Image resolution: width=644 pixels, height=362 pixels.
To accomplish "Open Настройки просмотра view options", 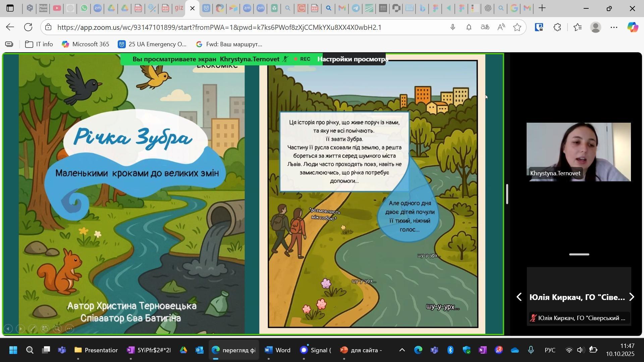I will [x=353, y=59].
